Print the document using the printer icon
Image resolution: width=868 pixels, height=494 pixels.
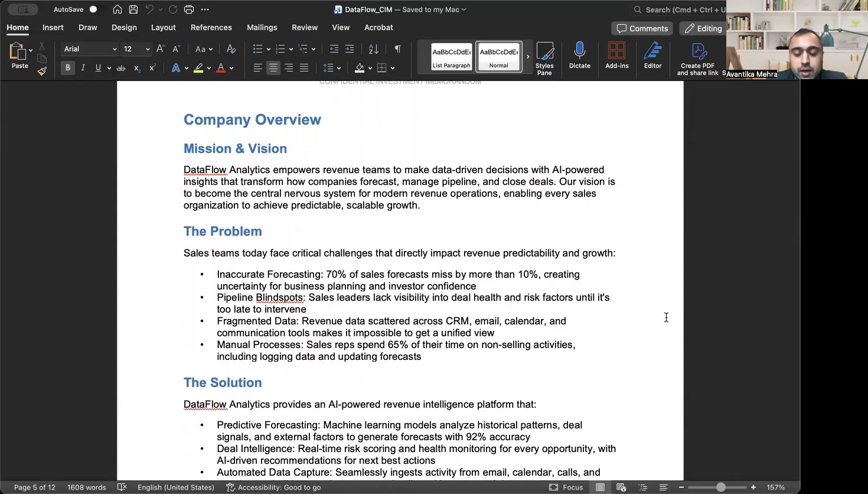click(x=189, y=9)
